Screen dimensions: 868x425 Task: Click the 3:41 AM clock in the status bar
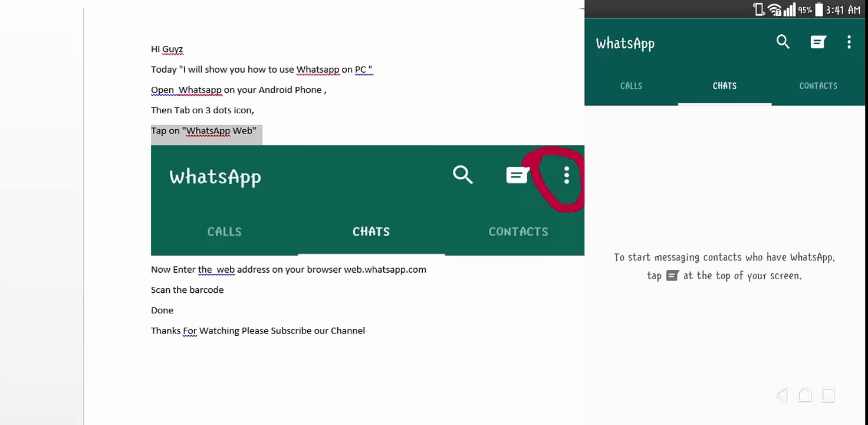[x=843, y=9]
